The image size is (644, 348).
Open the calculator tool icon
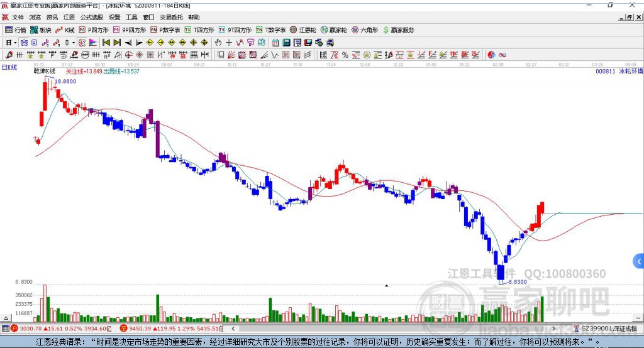286,42
